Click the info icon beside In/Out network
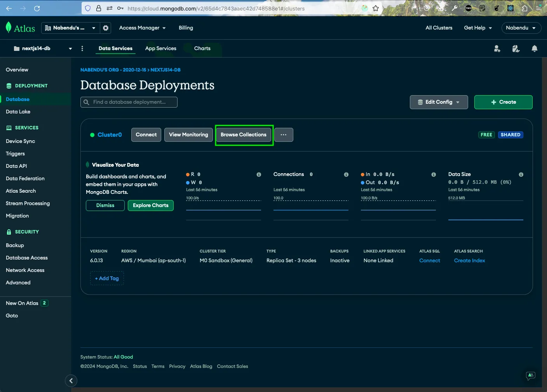 pyautogui.click(x=434, y=174)
